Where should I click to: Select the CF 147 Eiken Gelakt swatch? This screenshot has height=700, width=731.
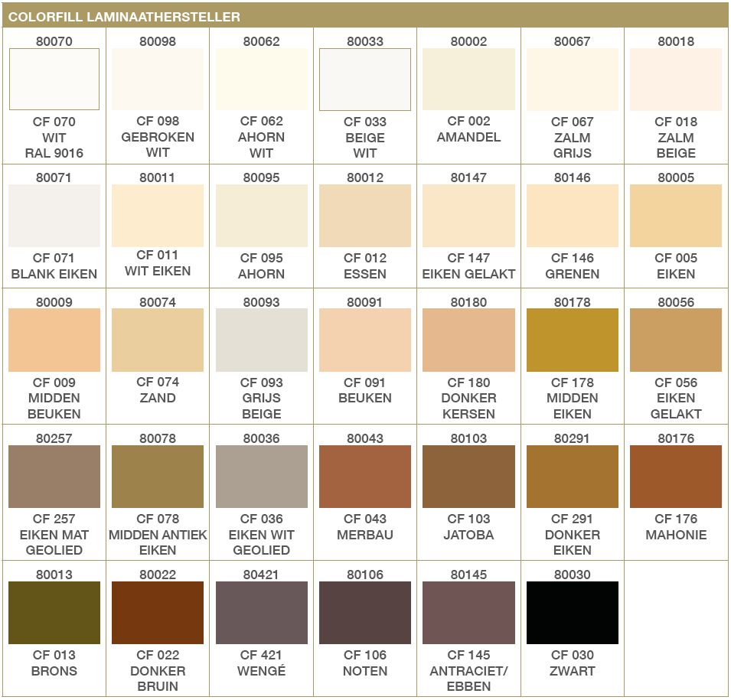coord(468,216)
